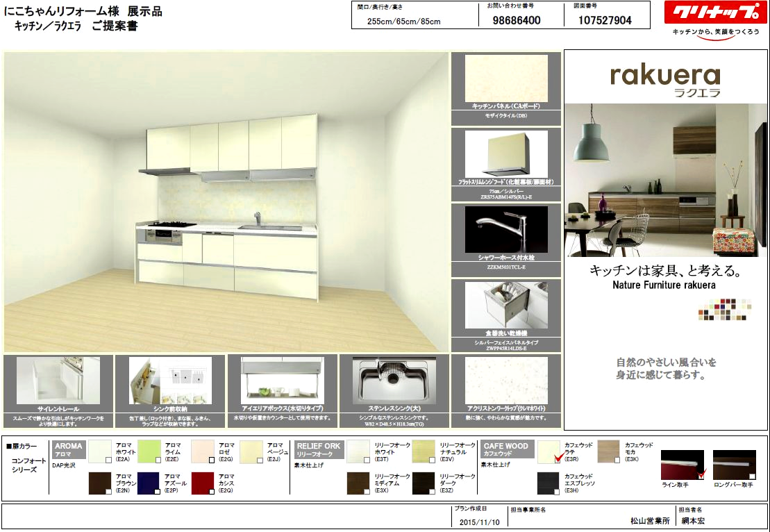The height and width of the screenshot is (532, 770).
Task: Open the main kitchen 3D render
Action: pyautogui.click(x=226, y=202)
